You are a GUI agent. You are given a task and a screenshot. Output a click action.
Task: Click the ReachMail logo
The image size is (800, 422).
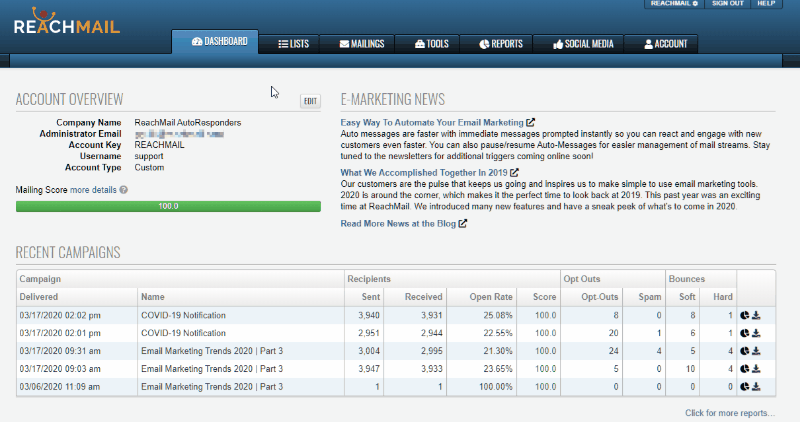click(x=66, y=21)
